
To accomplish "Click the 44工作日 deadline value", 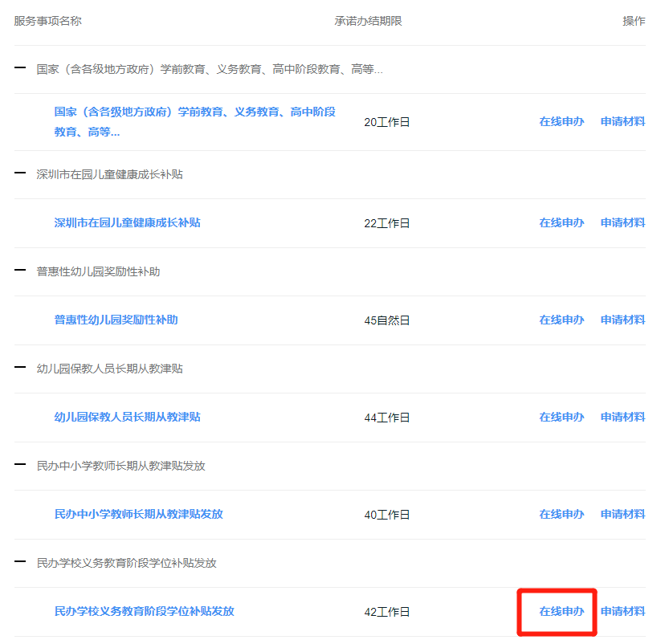I will (x=387, y=418).
